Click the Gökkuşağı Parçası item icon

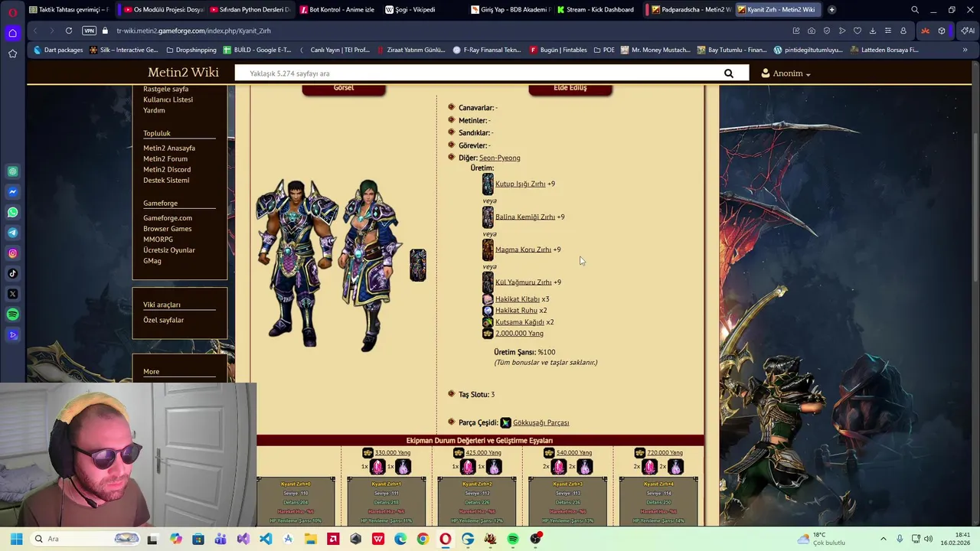click(x=505, y=422)
